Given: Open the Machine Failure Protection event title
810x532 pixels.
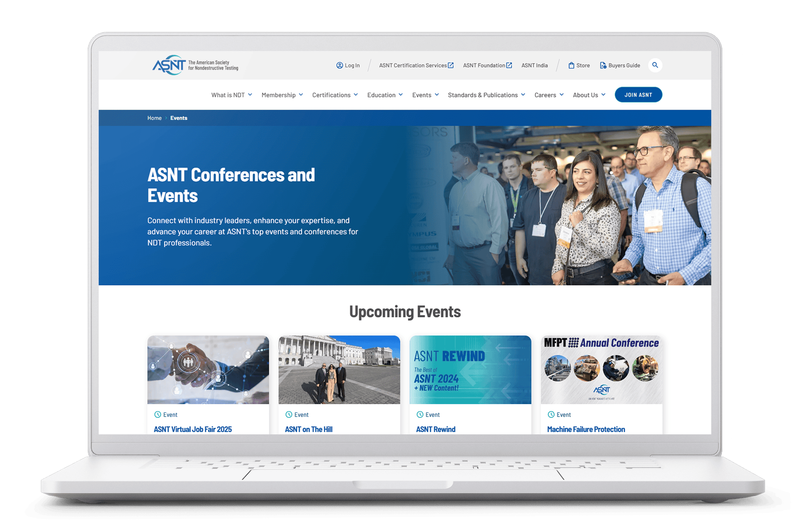Looking at the screenshot, I should (x=586, y=429).
